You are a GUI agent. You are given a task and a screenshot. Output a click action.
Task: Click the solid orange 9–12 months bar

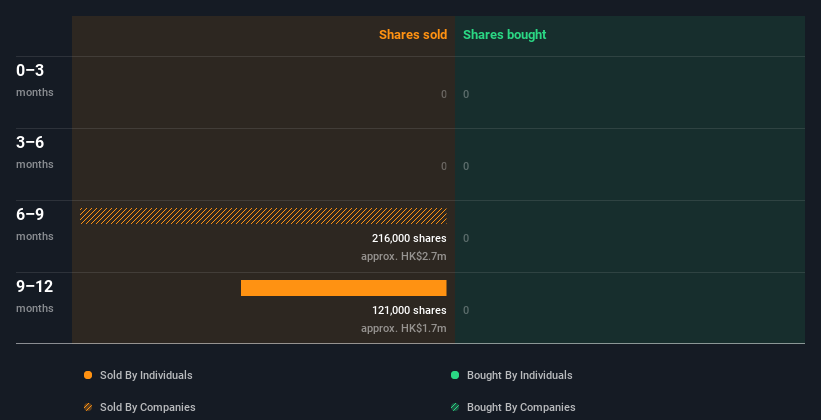point(343,288)
